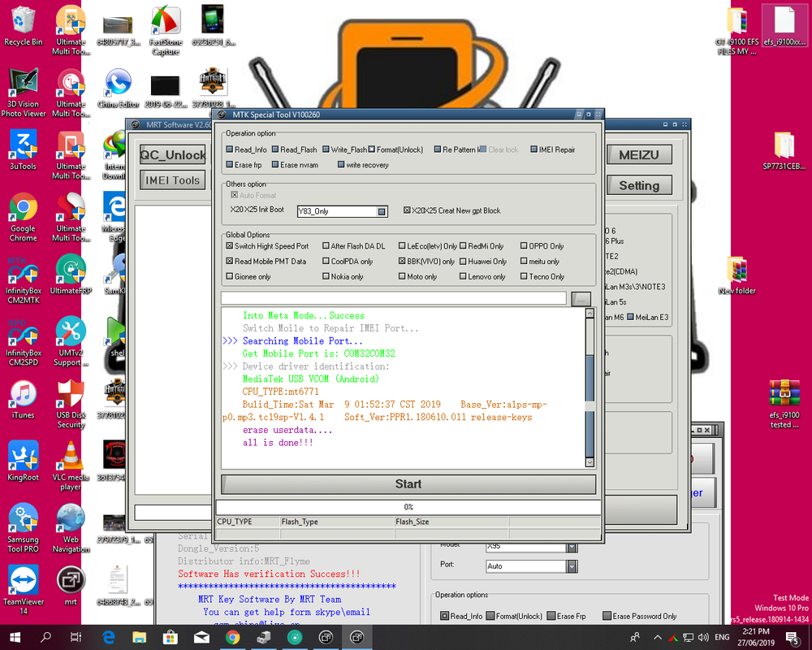Open the Port Auto dropdown in MRT window
The height and width of the screenshot is (650, 812).
(571, 566)
